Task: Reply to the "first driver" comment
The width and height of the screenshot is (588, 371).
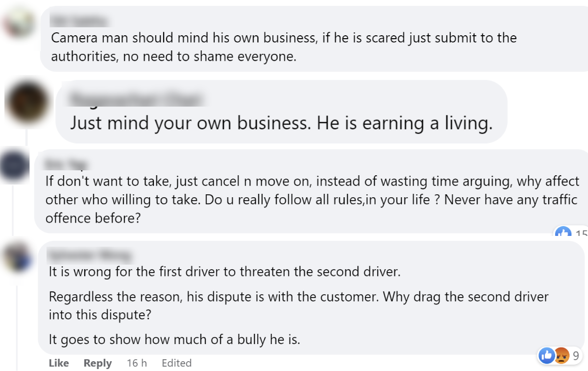Action: click(98, 363)
